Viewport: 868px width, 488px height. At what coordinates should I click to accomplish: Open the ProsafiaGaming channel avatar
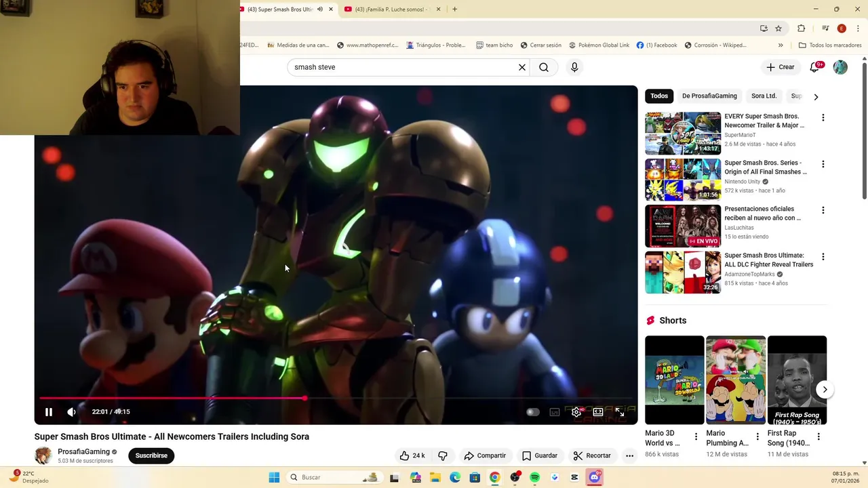pyautogui.click(x=43, y=455)
